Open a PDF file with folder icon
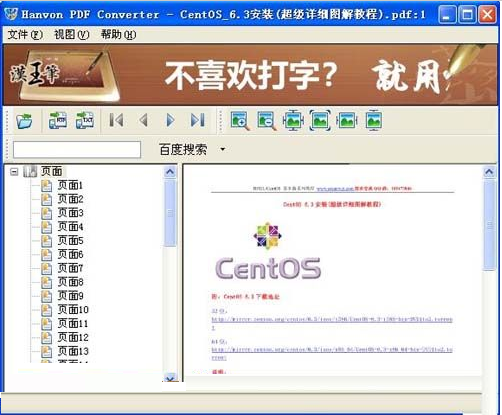 pyautogui.click(x=24, y=120)
